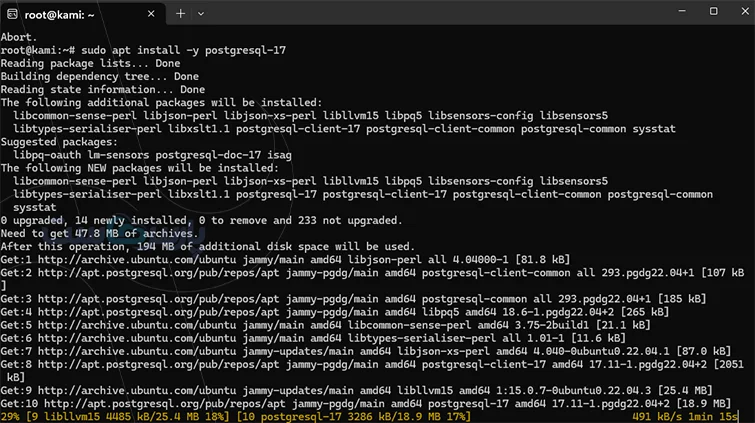The image size is (755, 423).
Task: Close the root@kami: ~ tab
Action: coord(151,14)
